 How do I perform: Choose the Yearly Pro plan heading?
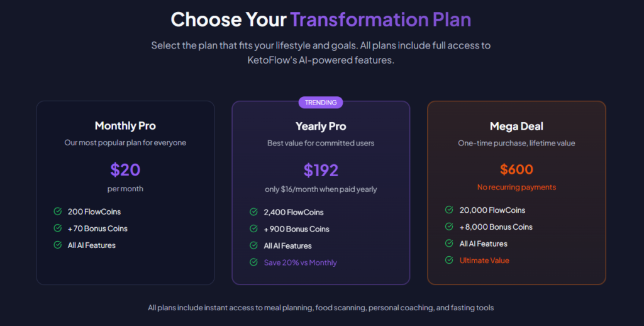tap(321, 126)
